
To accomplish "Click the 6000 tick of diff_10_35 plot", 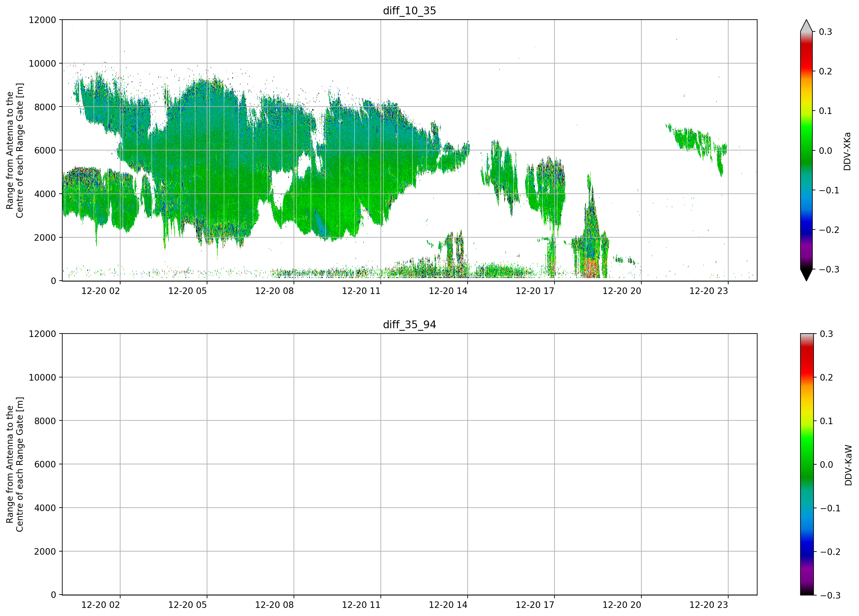I will point(45,150).
